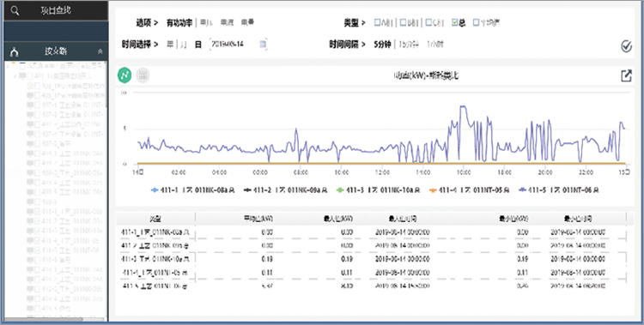
Task: Collapse the top-level project tree node
Action: (x=9, y=66)
